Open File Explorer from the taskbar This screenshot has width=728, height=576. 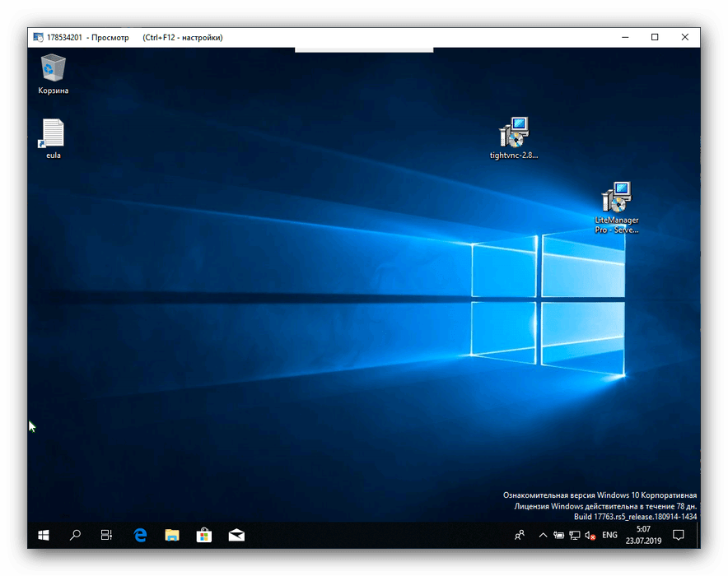point(172,535)
